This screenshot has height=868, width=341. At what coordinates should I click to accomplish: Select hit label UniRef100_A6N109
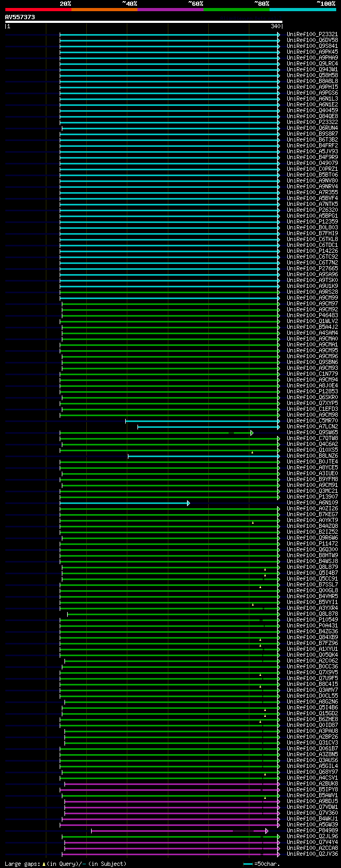(312, 503)
